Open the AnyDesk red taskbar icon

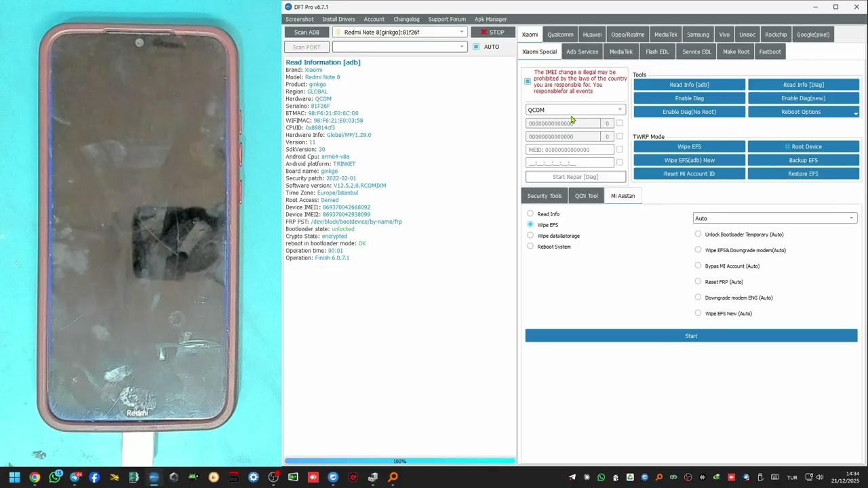point(313,477)
